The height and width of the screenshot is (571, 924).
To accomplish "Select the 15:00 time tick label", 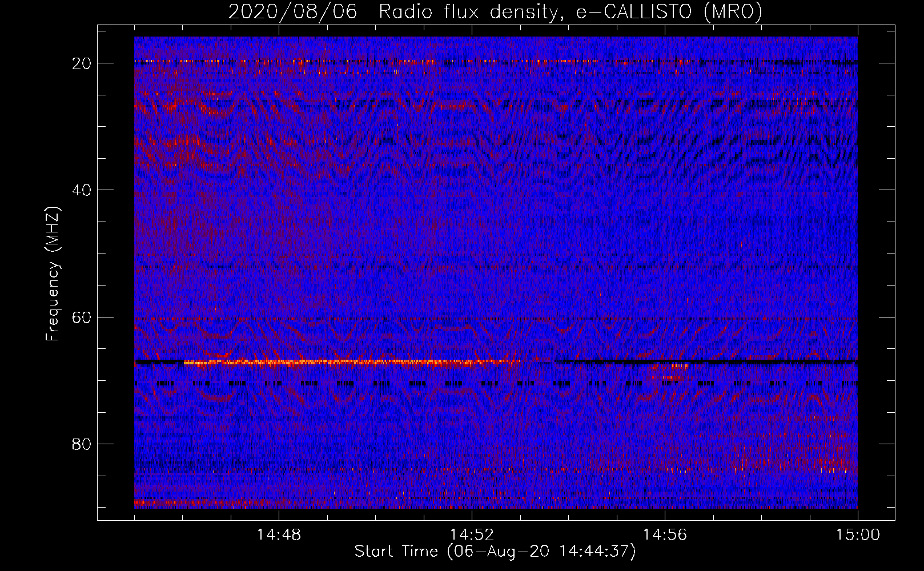I will pyautogui.click(x=858, y=535).
